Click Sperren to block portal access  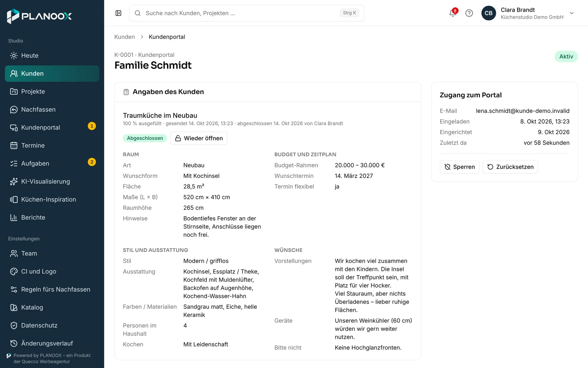(459, 167)
